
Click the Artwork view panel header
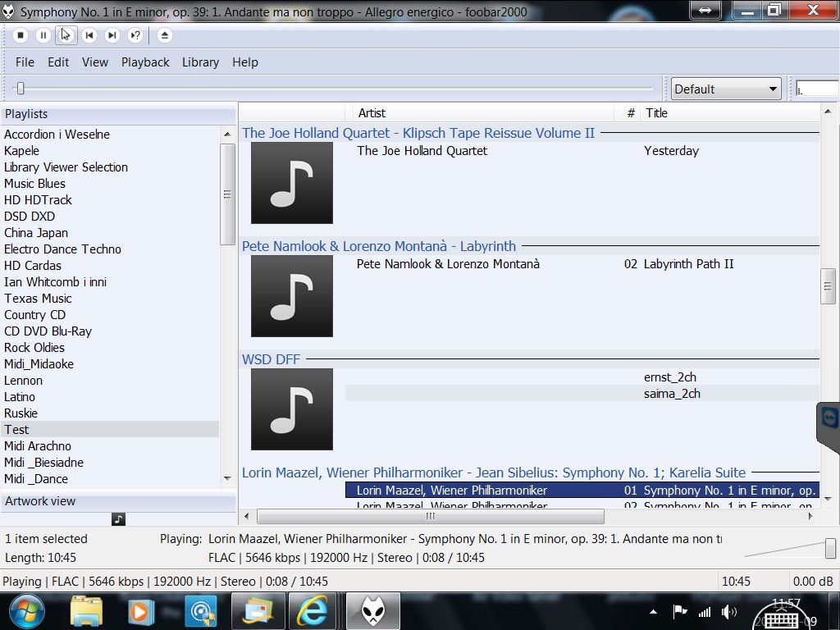tap(118, 501)
